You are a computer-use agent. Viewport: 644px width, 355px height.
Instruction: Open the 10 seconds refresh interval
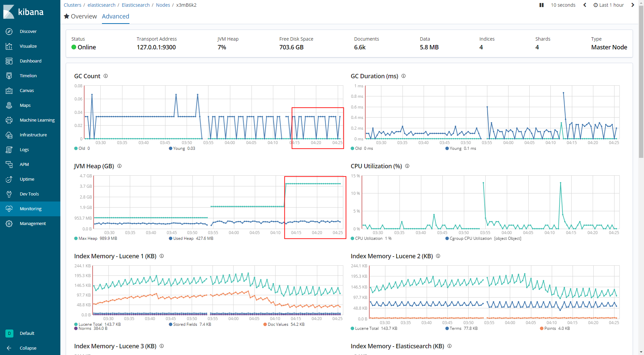pyautogui.click(x=563, y=5)
